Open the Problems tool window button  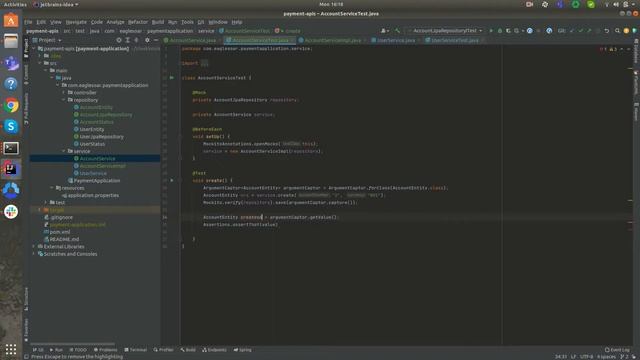(x=105, y=350)
